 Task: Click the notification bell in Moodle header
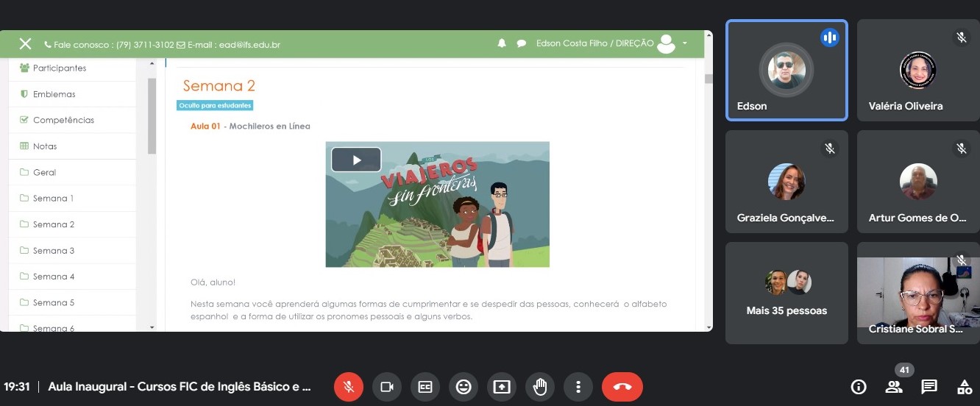[502, 43]
